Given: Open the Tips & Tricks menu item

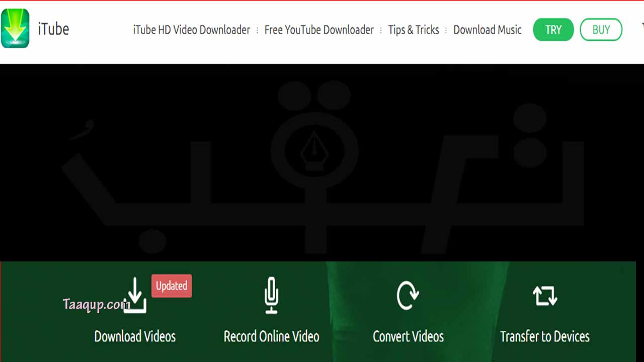Looking at the screenshot, I should point(414,30).
